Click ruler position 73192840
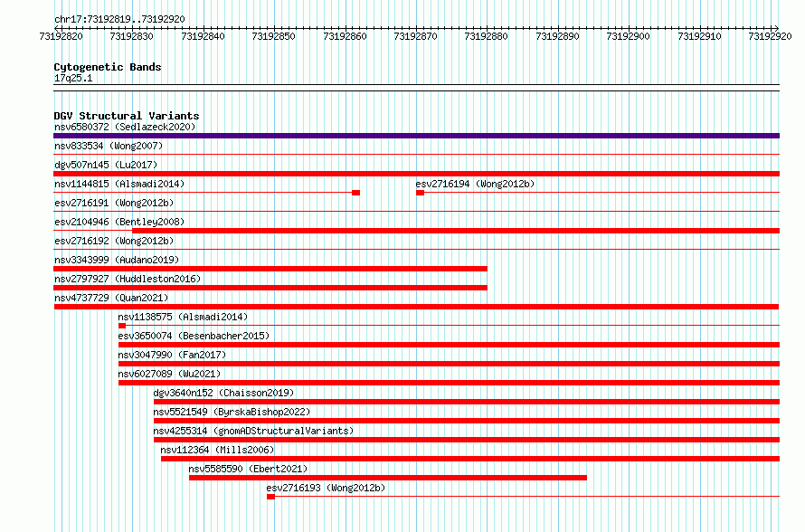 point(203,36)
